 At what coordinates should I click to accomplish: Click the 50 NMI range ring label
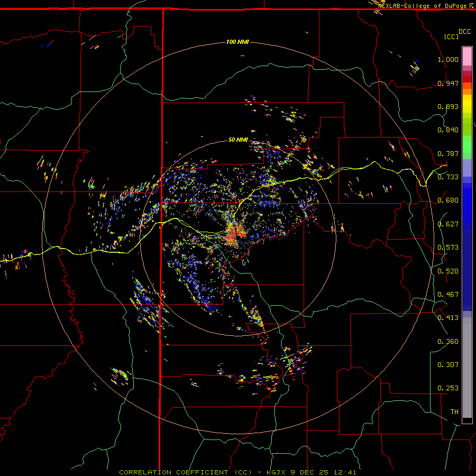pos(238,140)
